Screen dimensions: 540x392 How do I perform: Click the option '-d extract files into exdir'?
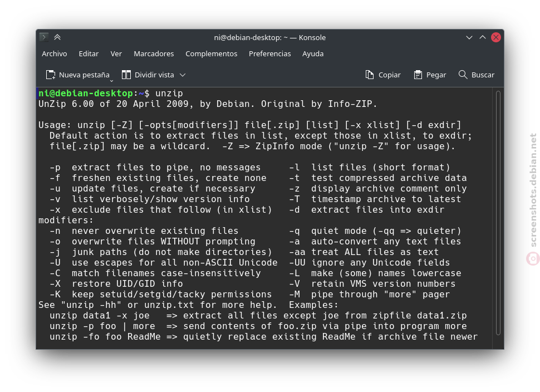[367, 210]
